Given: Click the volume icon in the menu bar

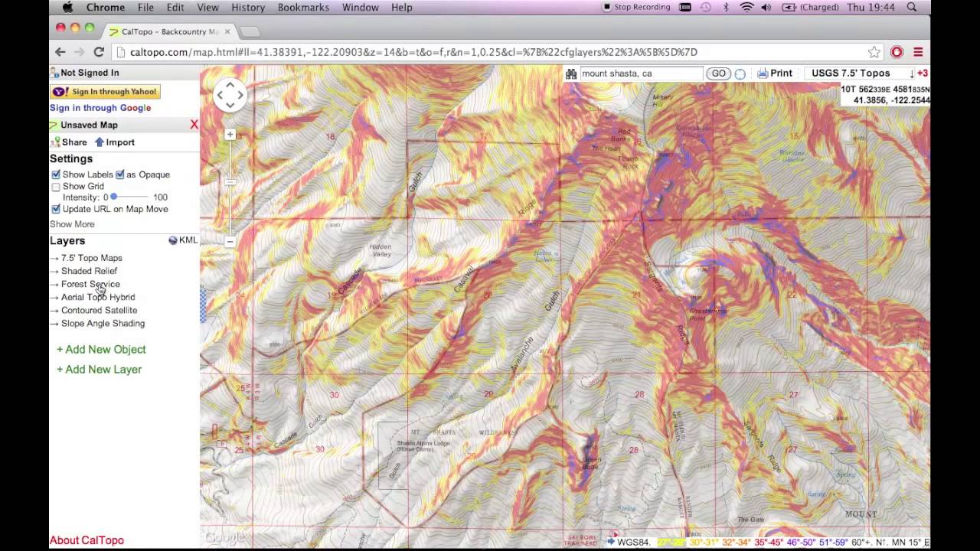Looking at the screenshot, I should point(766,7).
